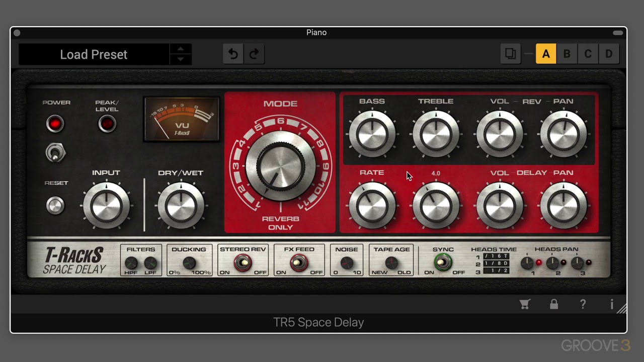
Task: Click the LPF filter knob
Action: pos(150,262)
